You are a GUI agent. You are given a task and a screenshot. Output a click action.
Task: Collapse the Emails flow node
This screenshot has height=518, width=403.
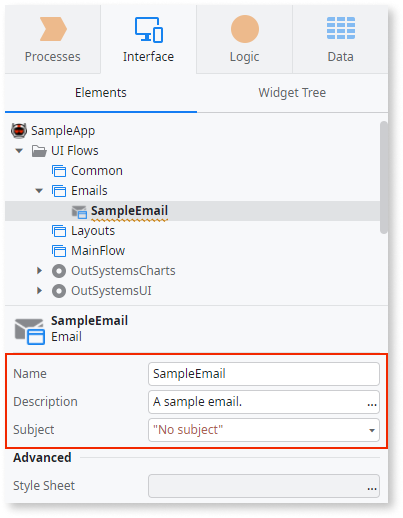tap(39, 191)
